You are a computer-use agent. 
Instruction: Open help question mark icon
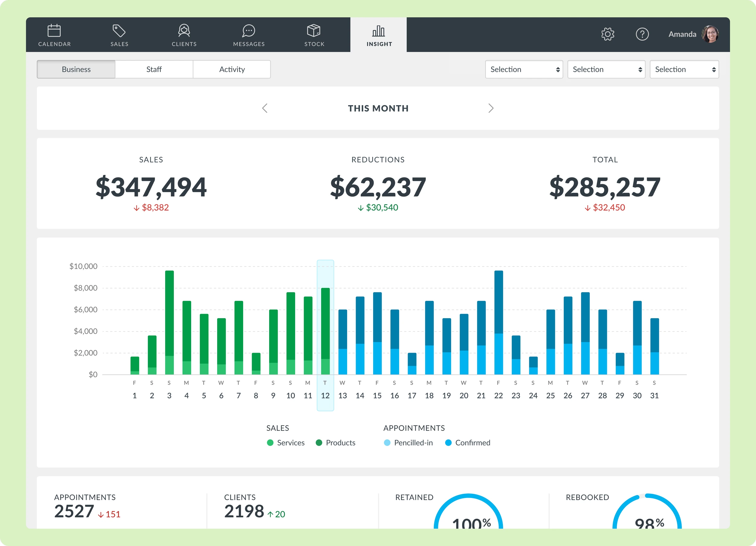pyautogui.click(x=642, y=34)
